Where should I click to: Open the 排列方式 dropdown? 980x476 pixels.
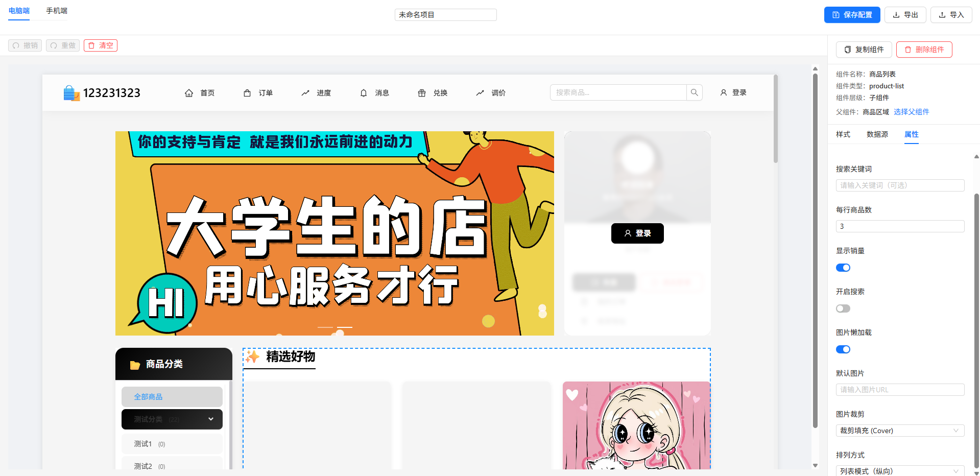click(x=900, y=470)
